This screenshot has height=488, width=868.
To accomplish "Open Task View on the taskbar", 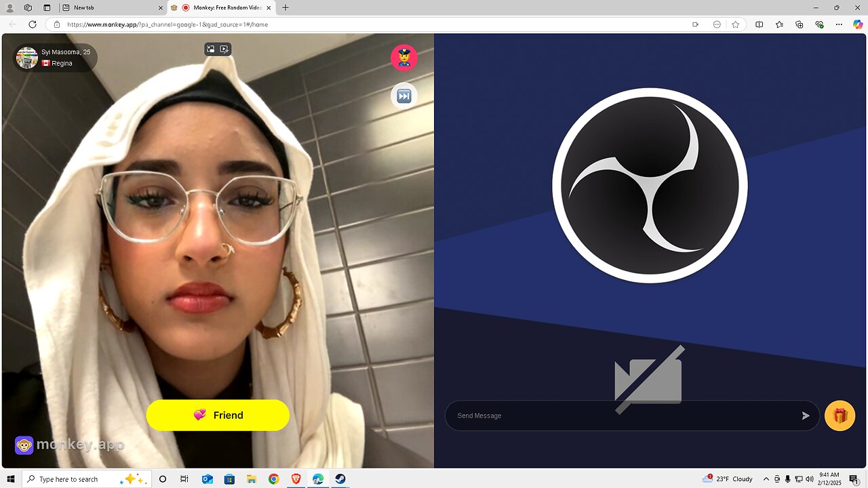I will coord(184,479).
